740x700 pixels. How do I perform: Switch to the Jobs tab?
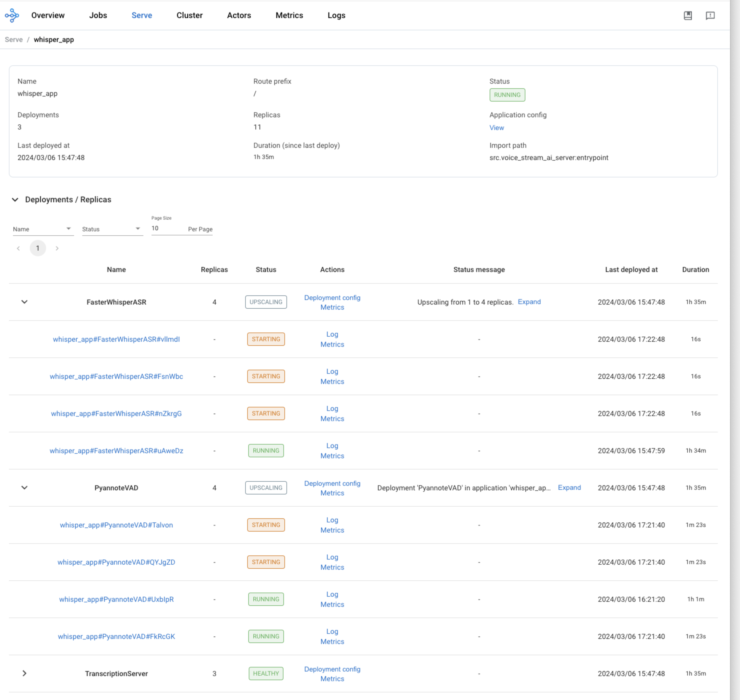[98, 15]
